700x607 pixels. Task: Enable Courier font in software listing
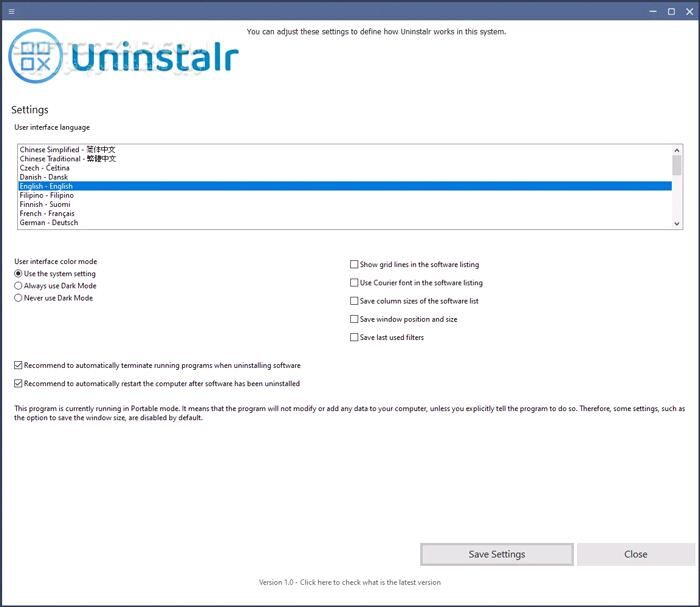pos(354,283)
